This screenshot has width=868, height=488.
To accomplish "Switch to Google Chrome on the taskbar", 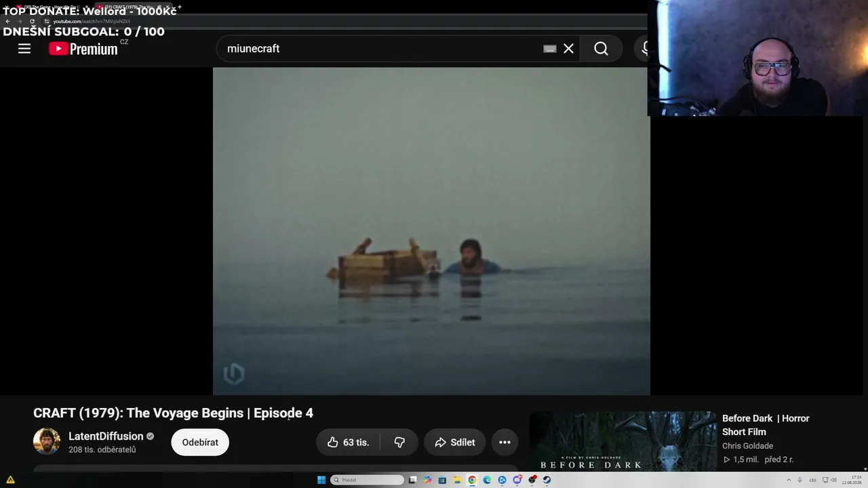I will [472, 480].
